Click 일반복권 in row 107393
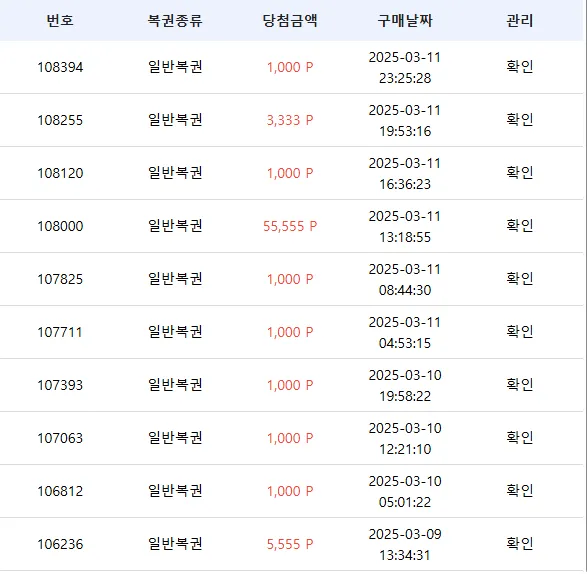This screenshot has width=587, height=574. 175,385
